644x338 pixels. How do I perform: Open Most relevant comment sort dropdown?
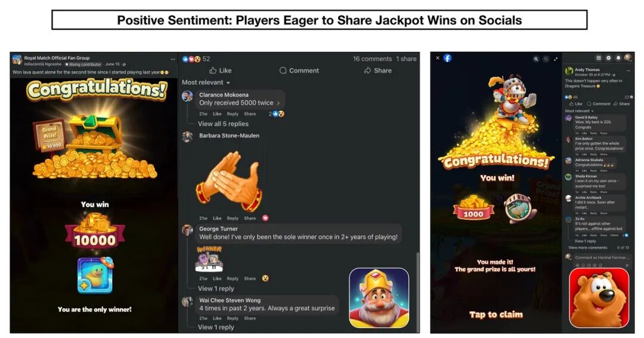(206, 82)
